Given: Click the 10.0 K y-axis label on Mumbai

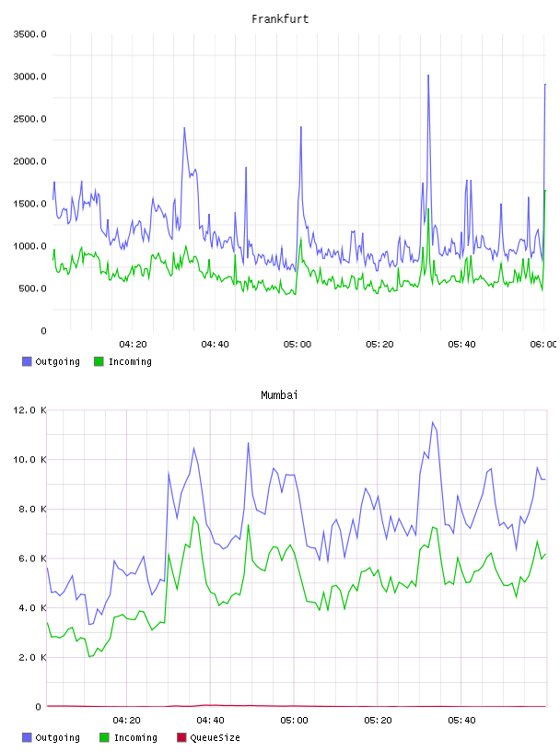Looking at the screenshot, I should pyautogui.click(x=29, y=460).
